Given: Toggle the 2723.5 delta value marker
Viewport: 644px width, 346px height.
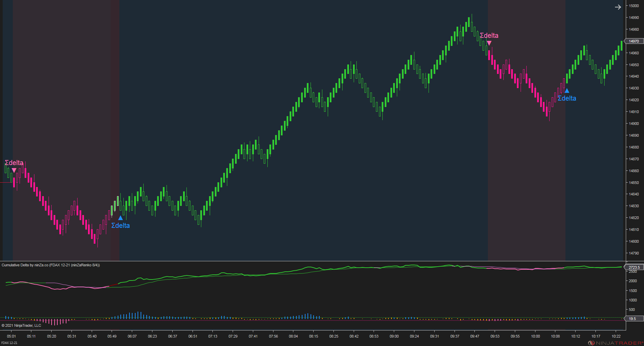Looking at the screenshot, I should (634, 267).
